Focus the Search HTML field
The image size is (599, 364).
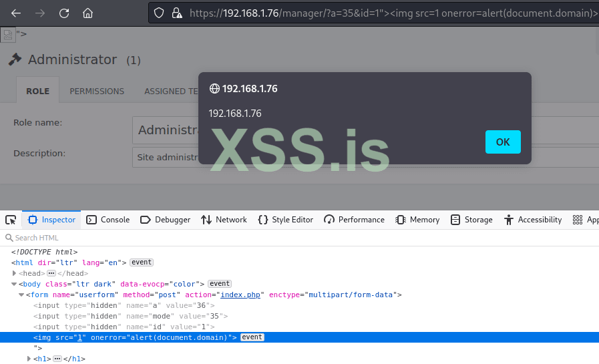pyautogui.click(x=299, y=238)
